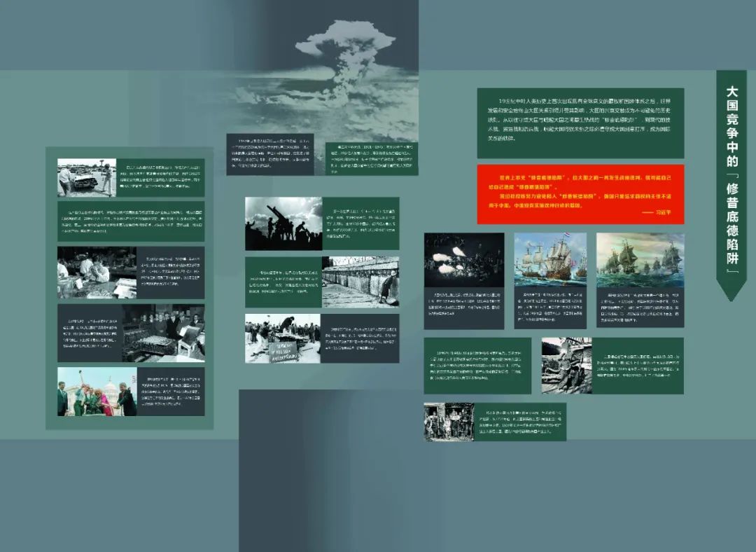Screen dimensions: 756x552
Task: Select the soldiers in trench photo
Action: click(x=566, y=366)
